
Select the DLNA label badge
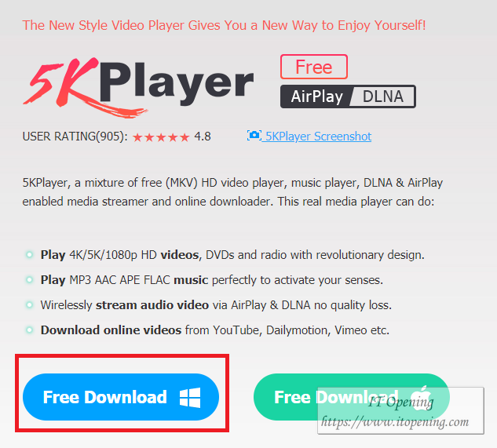tap(383, 97)
